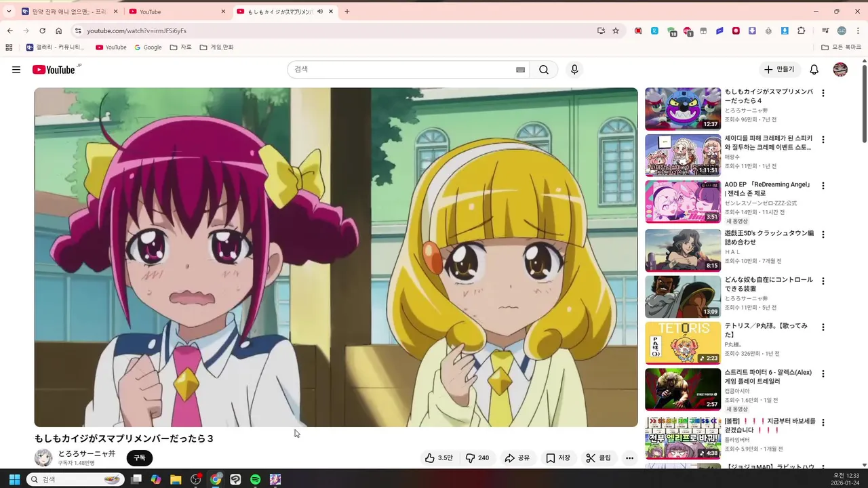The image size is (868, 488).
Task: Click the YouTube logo to go home
Action: (54, 70)
